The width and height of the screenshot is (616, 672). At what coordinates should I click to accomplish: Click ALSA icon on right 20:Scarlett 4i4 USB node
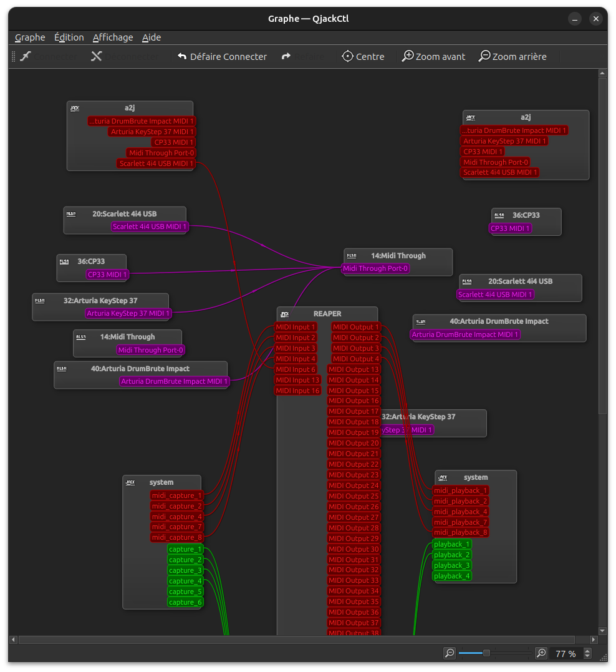point(467,281)
